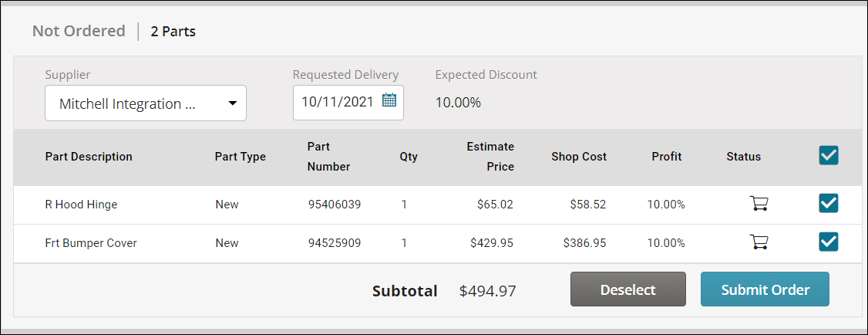Click the Status column header
Image resolution: width=868 pixels, height=335 pixels.
coord(743,157)
